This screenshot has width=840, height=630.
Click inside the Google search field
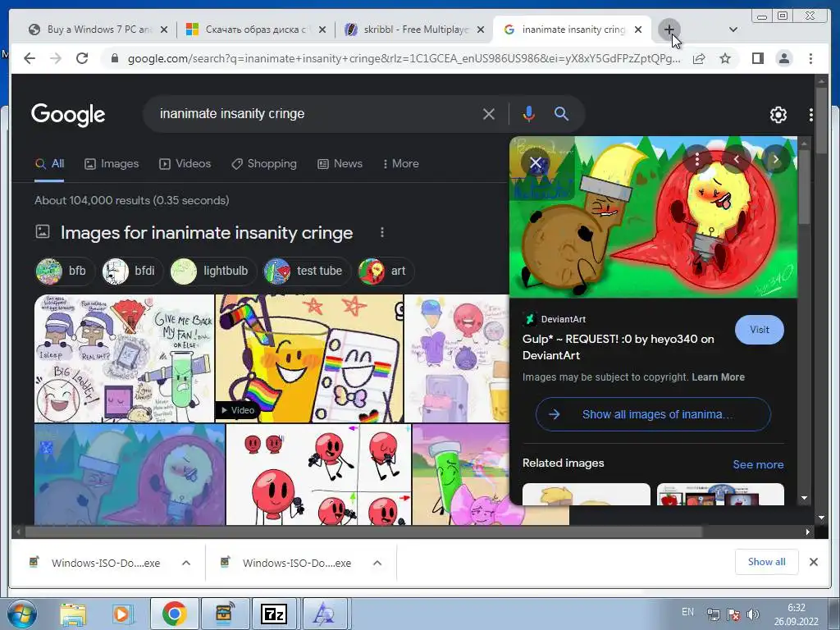316,113
